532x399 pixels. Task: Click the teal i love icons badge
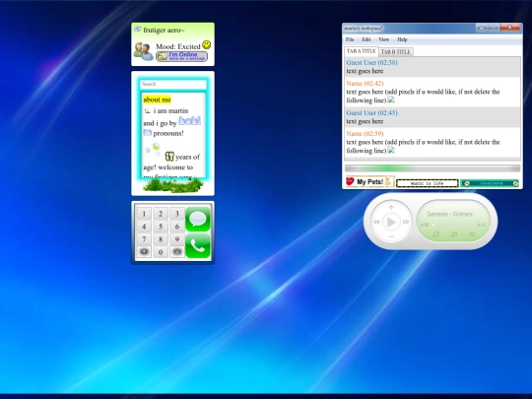click(x=490, y=183)
